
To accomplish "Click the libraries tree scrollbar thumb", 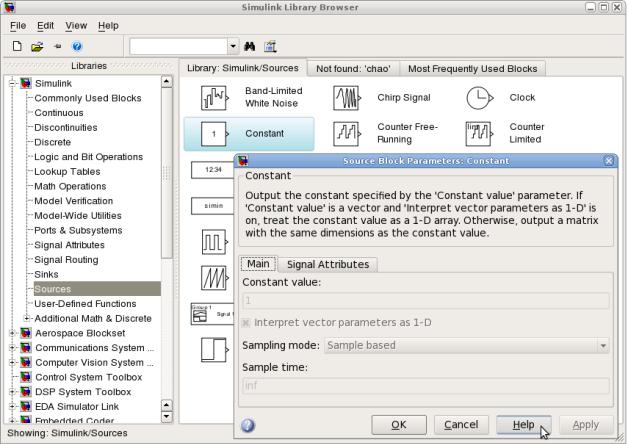I will (167, 173).
